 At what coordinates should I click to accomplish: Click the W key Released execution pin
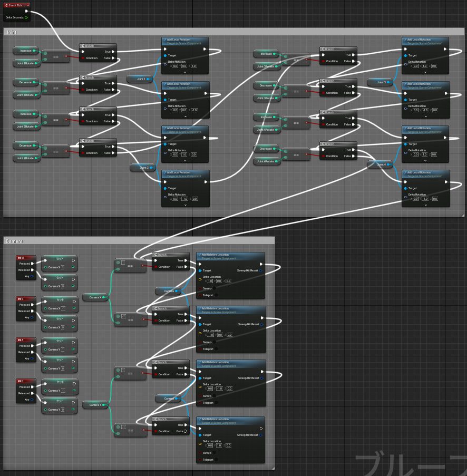33,270
